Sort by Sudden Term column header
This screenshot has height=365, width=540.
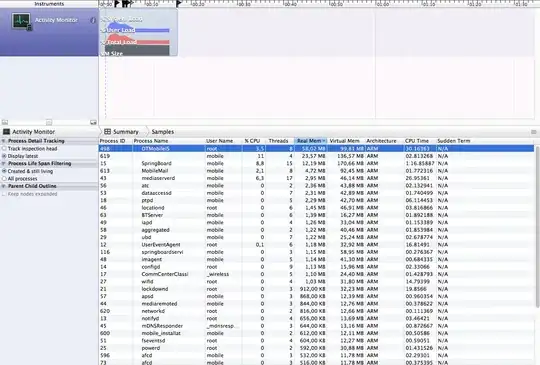tap(485, 141)
